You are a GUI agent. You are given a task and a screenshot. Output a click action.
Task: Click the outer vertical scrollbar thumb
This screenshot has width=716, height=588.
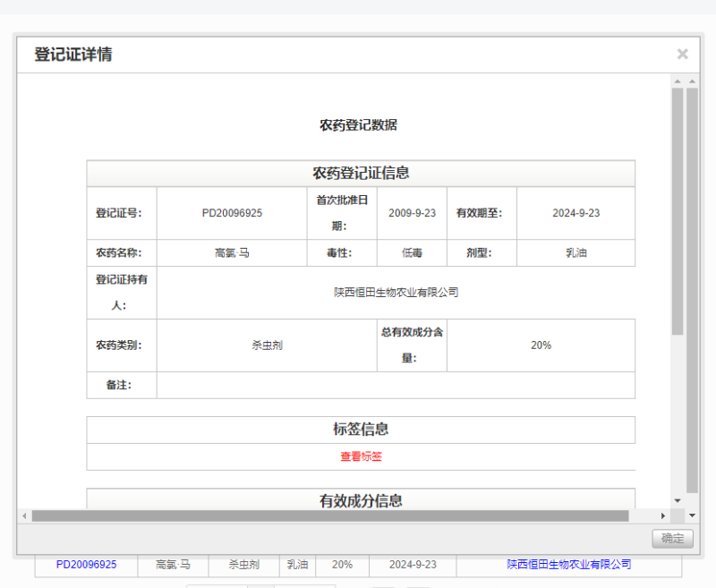pos(692,290)
